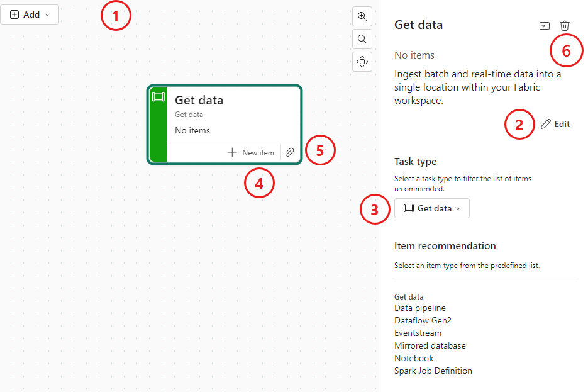The height and width of the screenshot is (392, 588).
Task: Select Eventstream from the recommendation list
Action: point(418,333)
